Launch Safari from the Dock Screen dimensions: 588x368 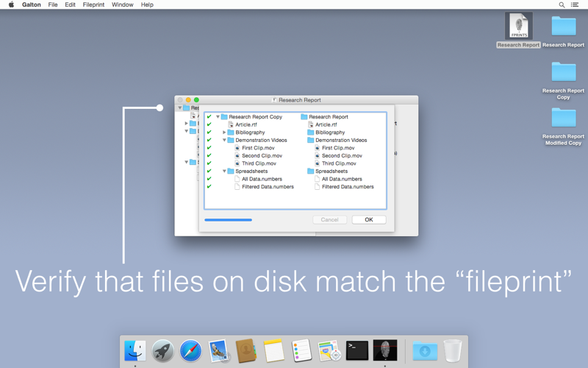click(190, 351)
